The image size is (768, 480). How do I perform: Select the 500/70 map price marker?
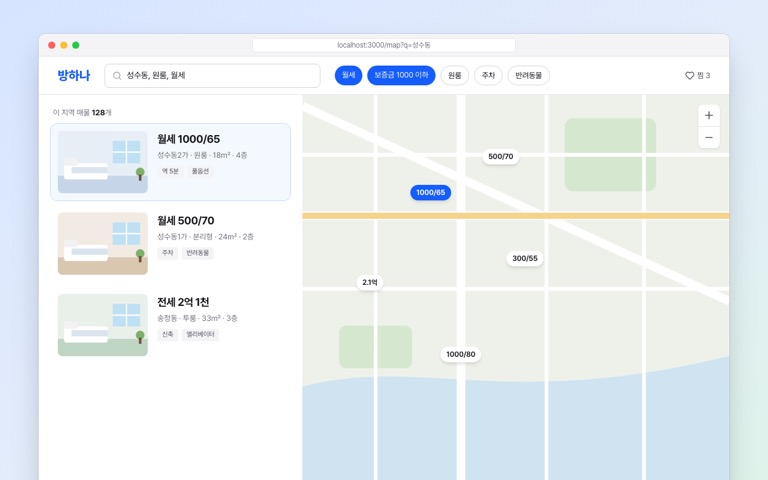[501, 157]
